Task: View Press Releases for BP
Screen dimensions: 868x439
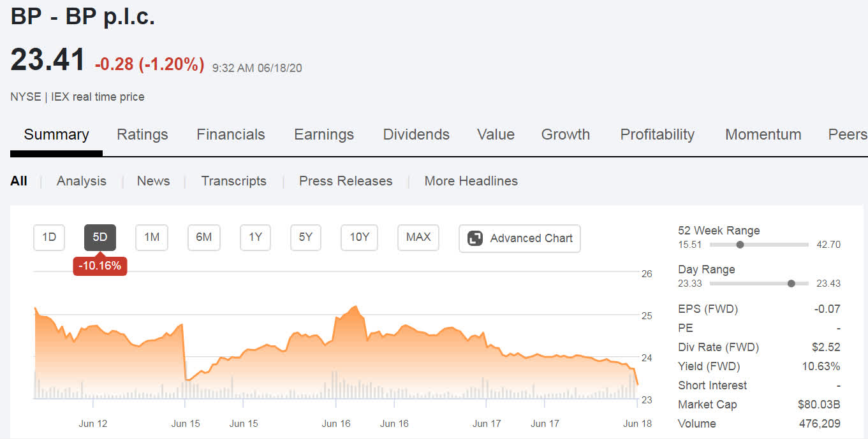Action: (345, 181)
